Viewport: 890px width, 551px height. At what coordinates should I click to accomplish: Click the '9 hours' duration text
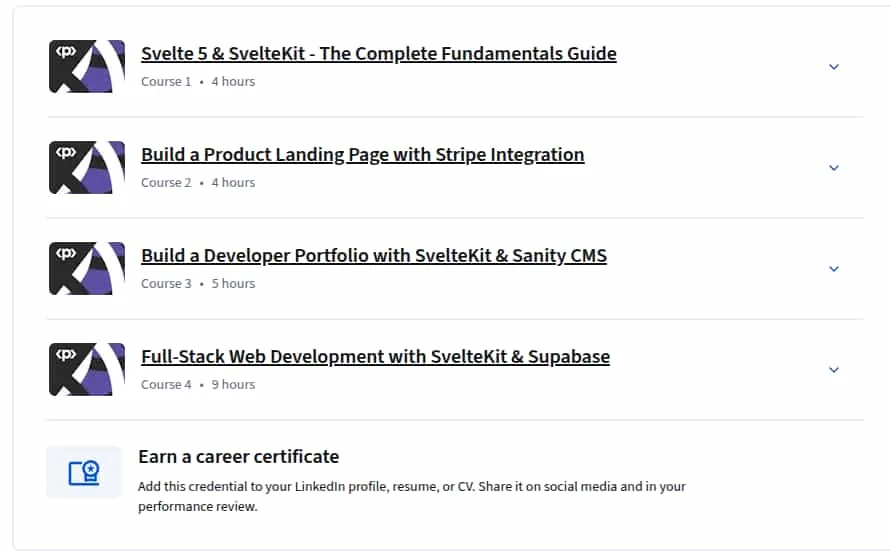tap(233, 385)
